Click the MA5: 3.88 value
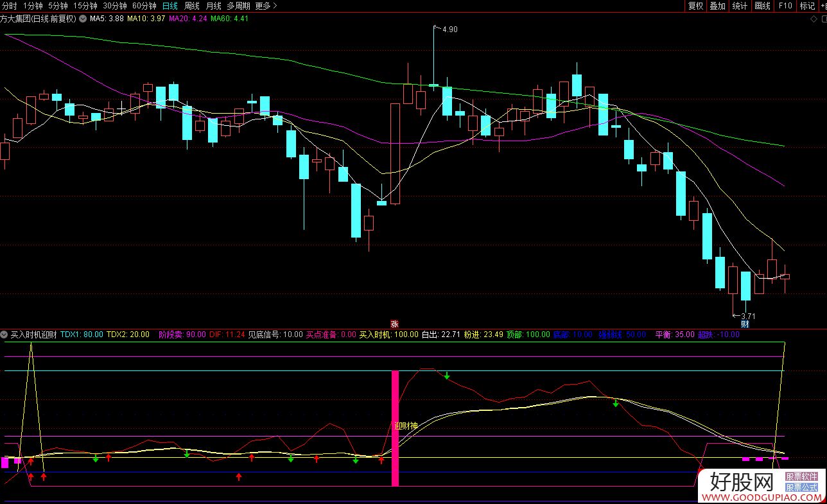Screen dimensions: 827x504 point(107,19)
